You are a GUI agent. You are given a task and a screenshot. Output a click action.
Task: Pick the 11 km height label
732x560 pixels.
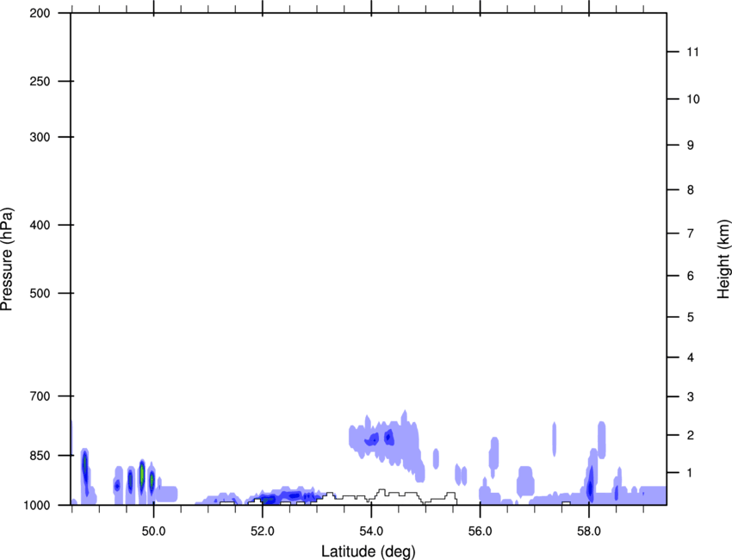(x=693, y=52)
